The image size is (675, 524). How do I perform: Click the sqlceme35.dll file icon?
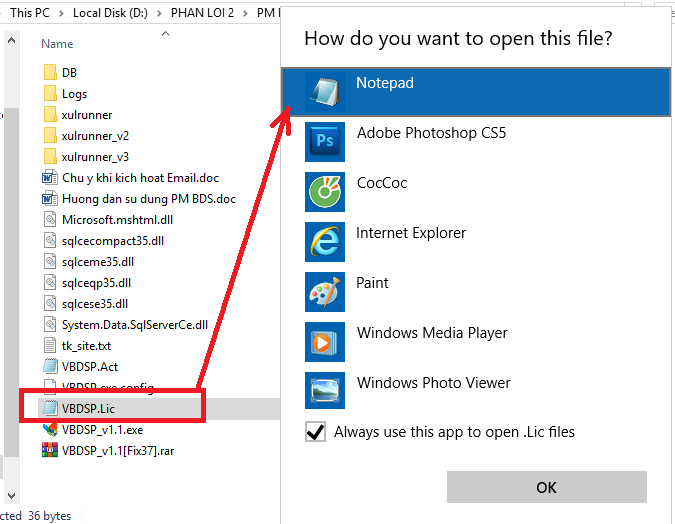[x=50, y=261]
